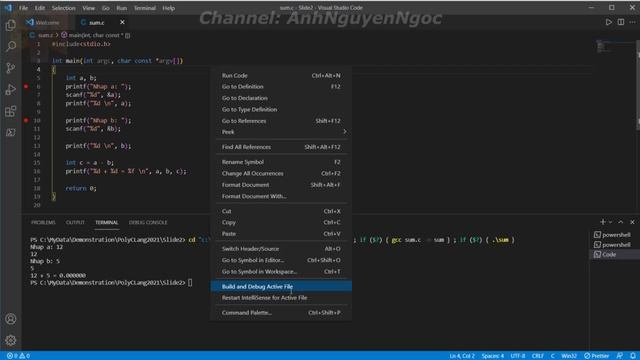Toggle breakpoint on line 6
This screenshot has height=360, width=640.
click(x=26, y=87)
